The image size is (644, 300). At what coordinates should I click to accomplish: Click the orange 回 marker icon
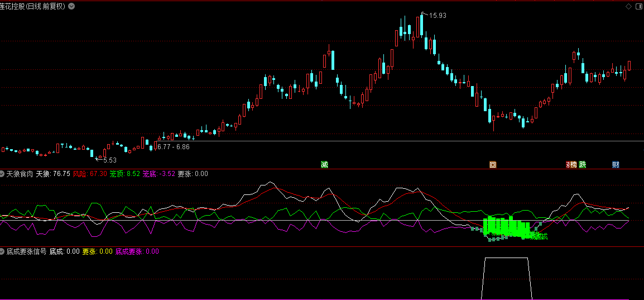(493, 165)
